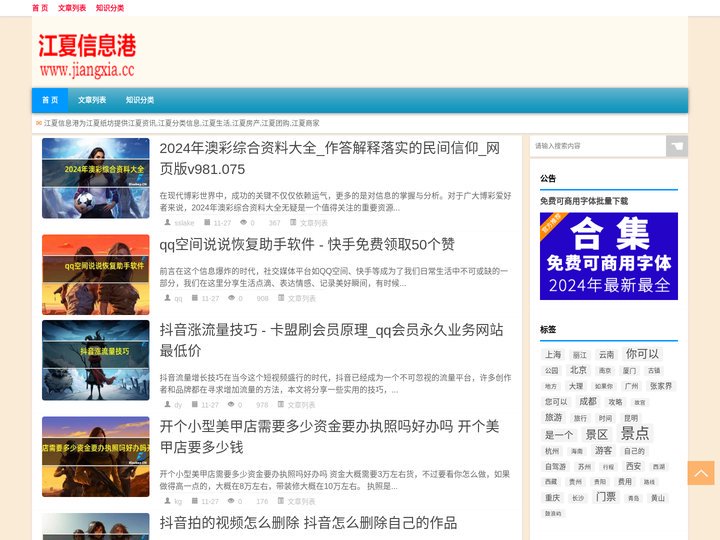Click the eye views icon in the qq空间 post meta

point(231,298)
